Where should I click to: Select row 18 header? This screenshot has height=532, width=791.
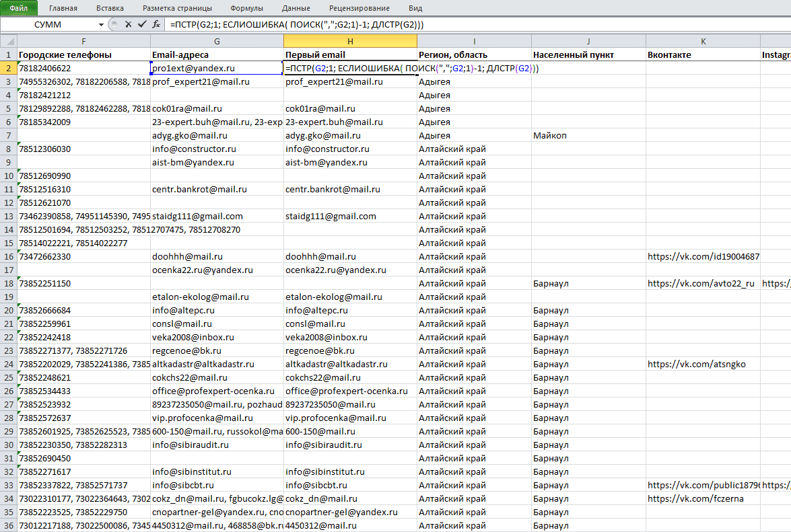tap(9, 283)
